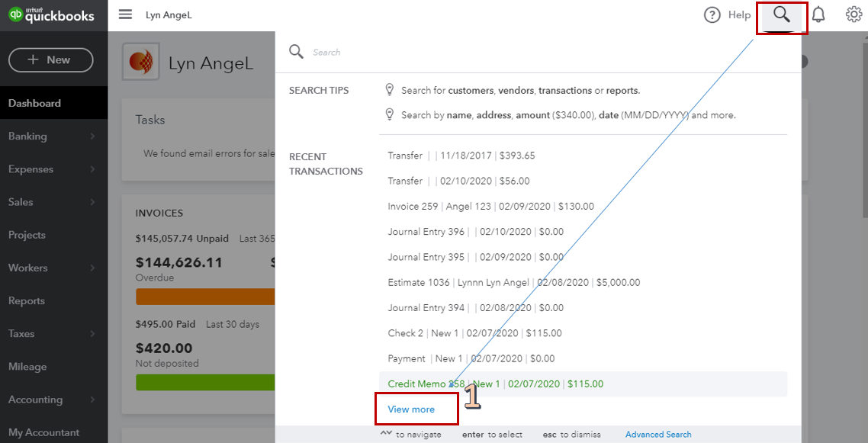Viewport: 868px width, 443px height.
Task: Click the INVOICES card heading
Action: coord(159,213)
